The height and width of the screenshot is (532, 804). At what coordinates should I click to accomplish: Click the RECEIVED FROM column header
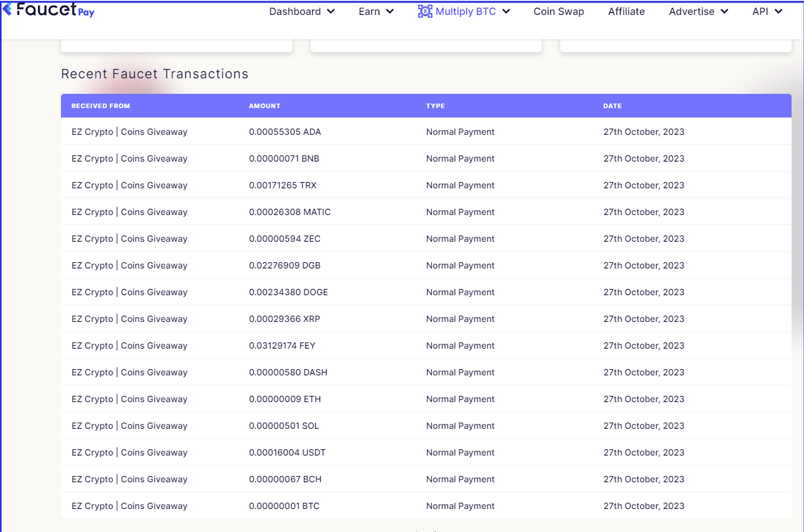(101, 106)
